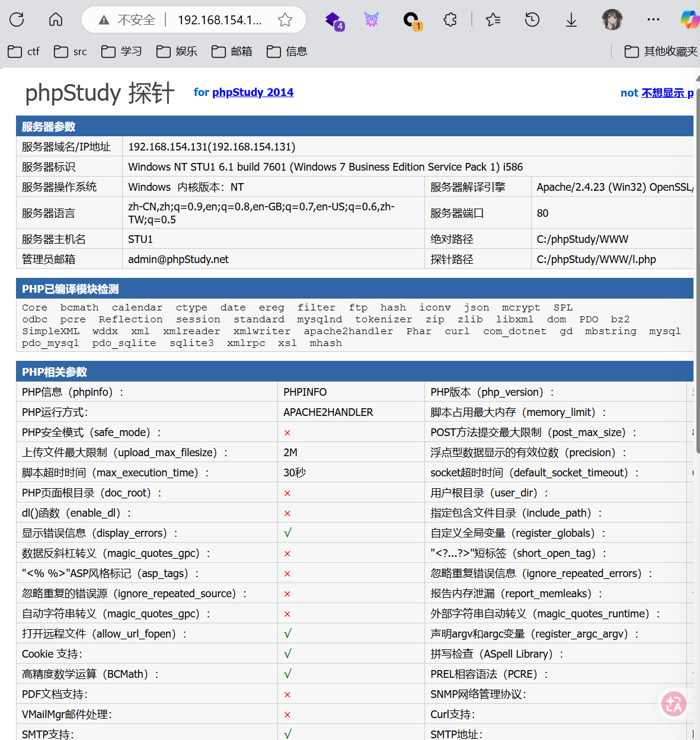
Task: Click the 服务器参数 section header
Action: click(354, 126)
